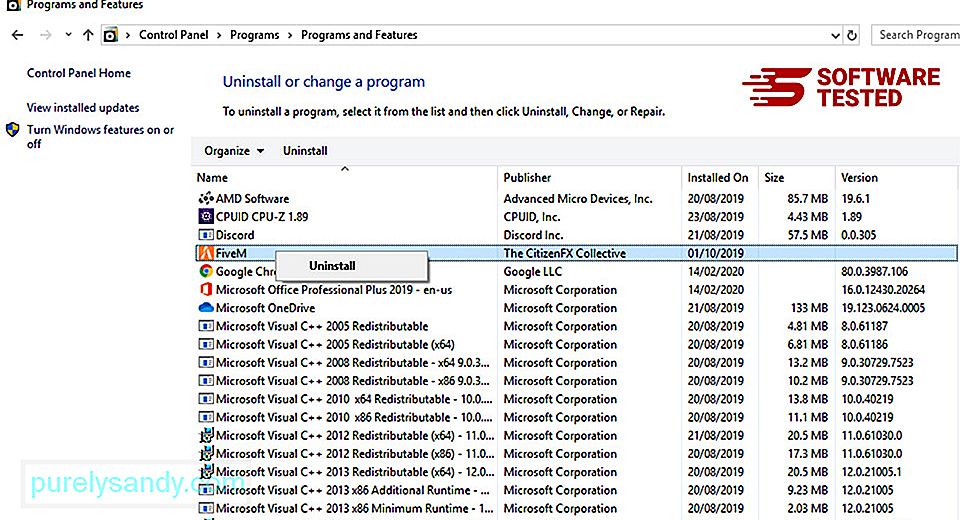Expand chevron after Programs breadcrumb
The width and height of the screenshot is (960, 520).
[290, 36]
